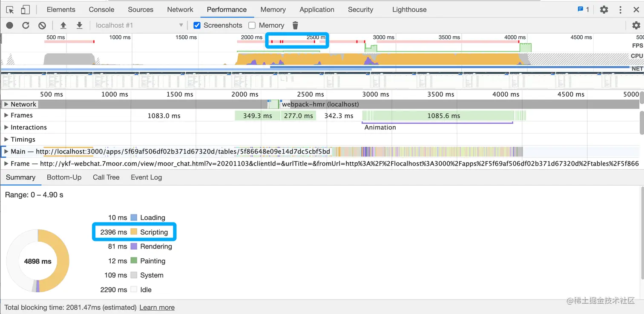Click the FPS overview row label
This screenshot has height=314, width=644.
click(x=637, y=46)
